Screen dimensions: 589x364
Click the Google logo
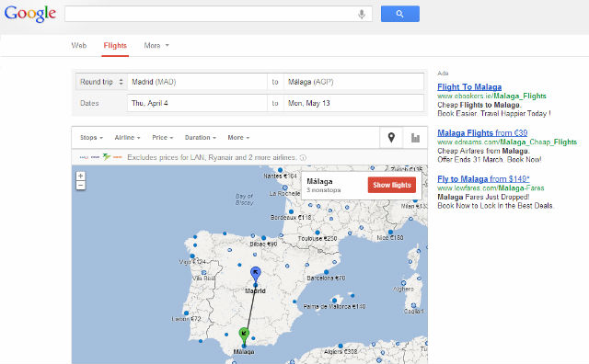pyautogui.click(x=30, y=14)
